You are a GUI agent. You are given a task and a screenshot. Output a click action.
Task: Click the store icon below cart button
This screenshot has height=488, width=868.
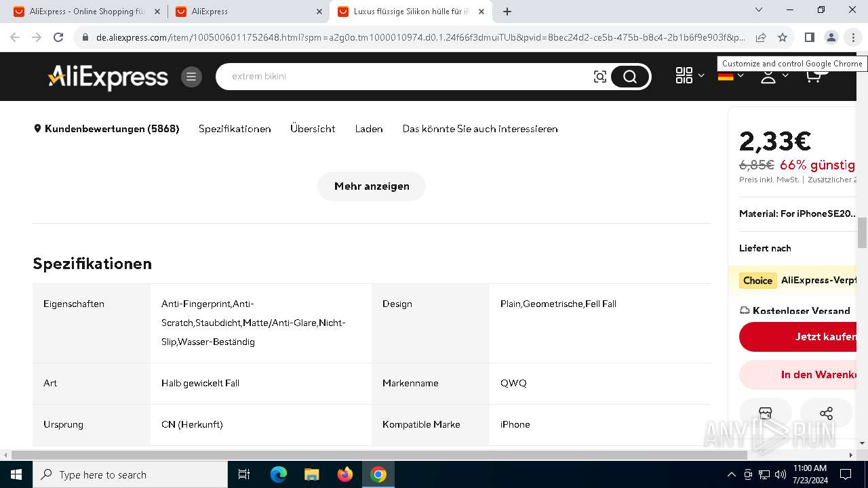click(766, 413)
